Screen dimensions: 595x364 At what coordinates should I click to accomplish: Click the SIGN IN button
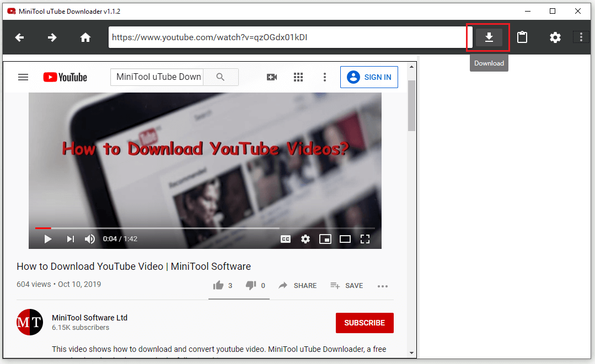click(x=369, y=77)
